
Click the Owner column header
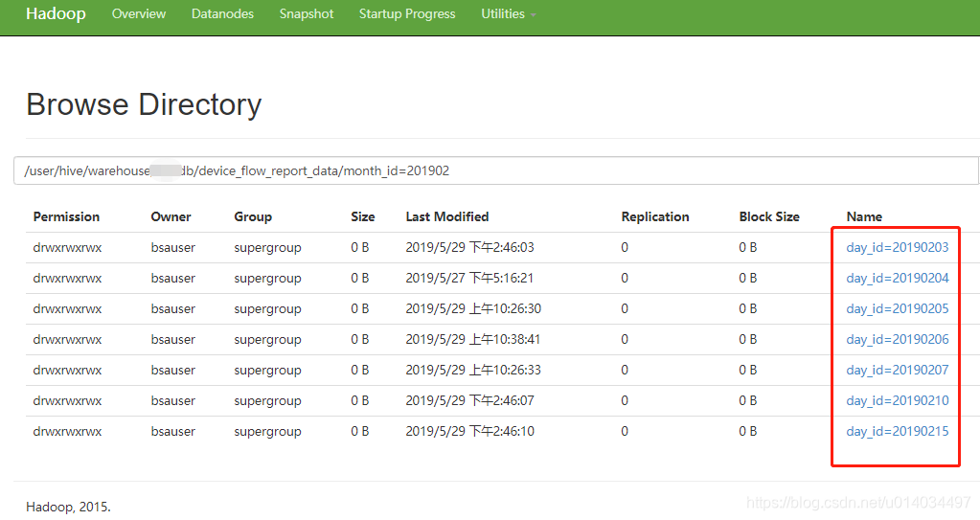[x=171, y=216]
